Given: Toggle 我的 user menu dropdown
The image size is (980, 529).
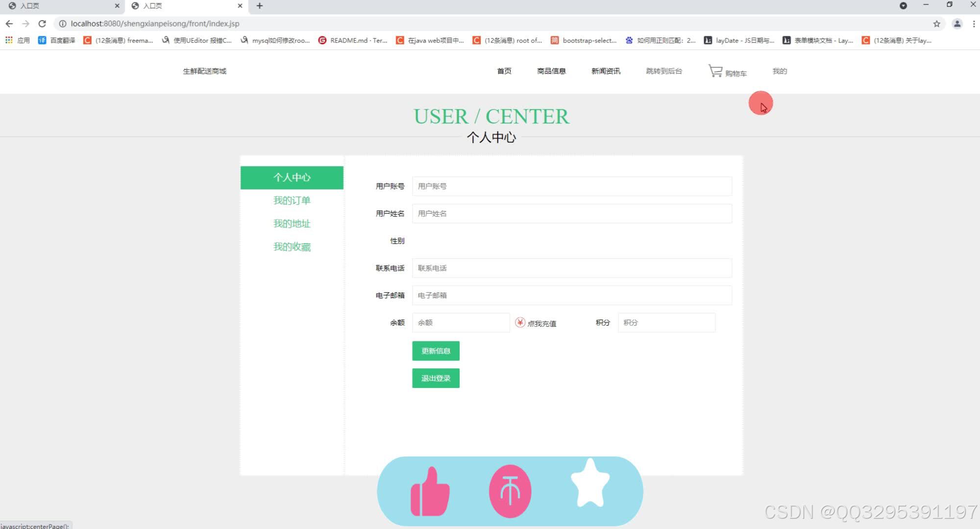Looking at the screenshot, I should click(x=779, y=71).
